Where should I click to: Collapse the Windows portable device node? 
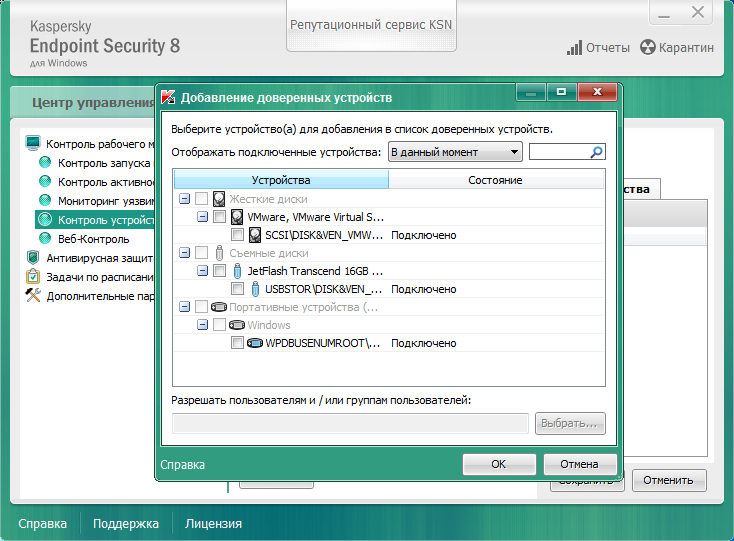202,325
